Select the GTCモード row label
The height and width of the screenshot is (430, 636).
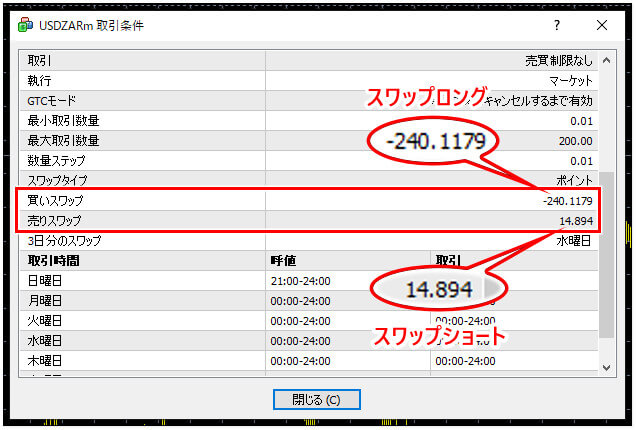(x=52, y=101)
